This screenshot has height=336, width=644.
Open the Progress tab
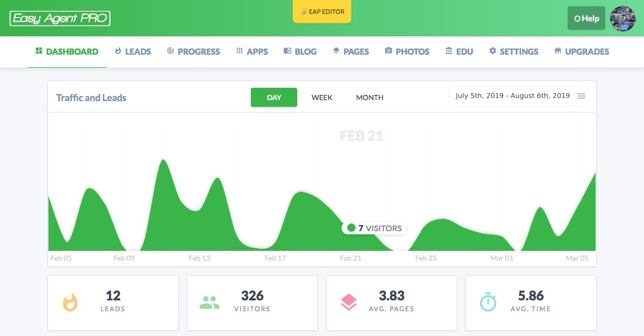(x=194, y=52)
